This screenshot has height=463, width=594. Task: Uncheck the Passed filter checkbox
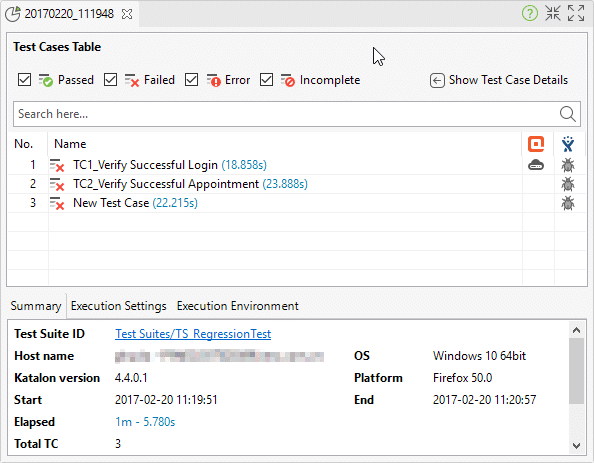click(24, 80)
